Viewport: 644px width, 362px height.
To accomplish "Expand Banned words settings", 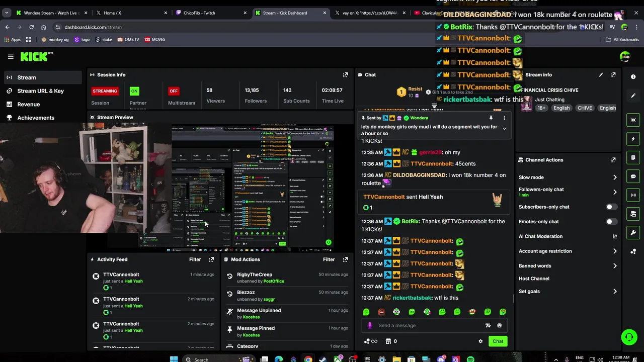I will click(x=615, y=266).
